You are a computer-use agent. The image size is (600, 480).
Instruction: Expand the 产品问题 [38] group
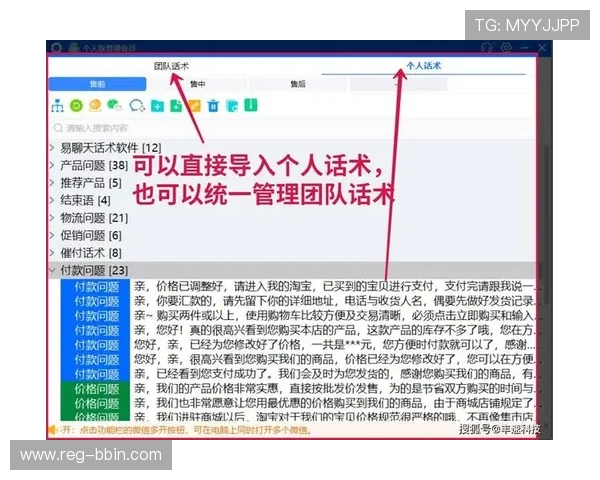tap(52, 165)
